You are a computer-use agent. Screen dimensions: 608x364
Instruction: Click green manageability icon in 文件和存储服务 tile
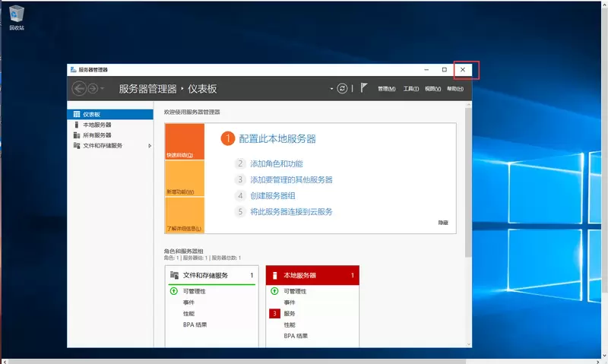point(174,291)
